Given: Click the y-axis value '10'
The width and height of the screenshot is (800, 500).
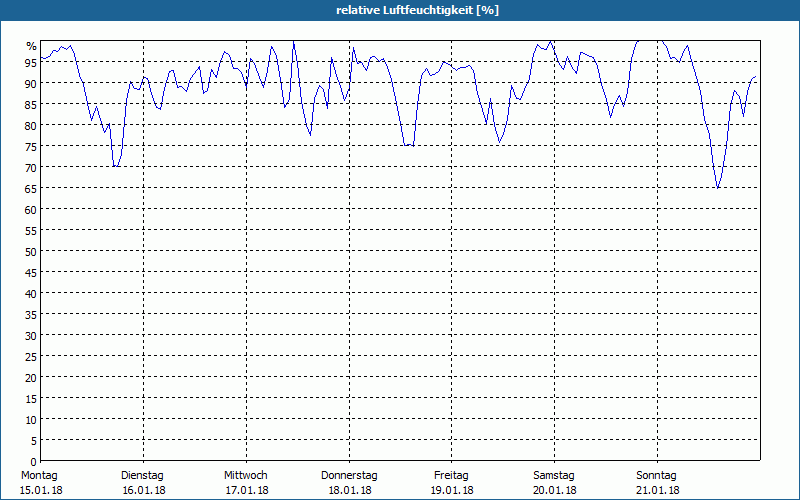Looking at the screenshot, I should pyautogui.click(x=31, y=420).
